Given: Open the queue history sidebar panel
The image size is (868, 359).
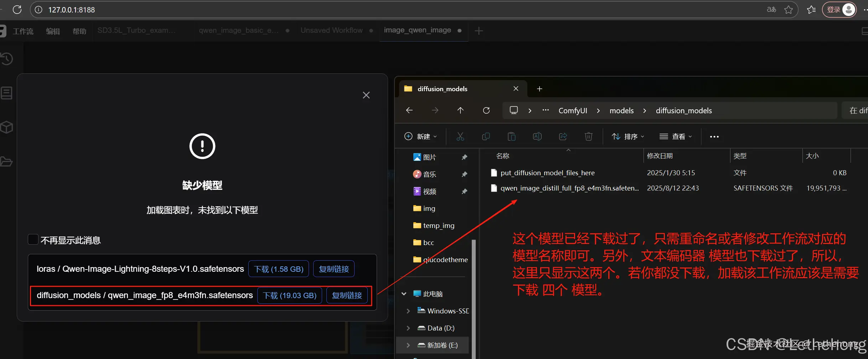Looking at the screenshot, I should pos(7,59).
